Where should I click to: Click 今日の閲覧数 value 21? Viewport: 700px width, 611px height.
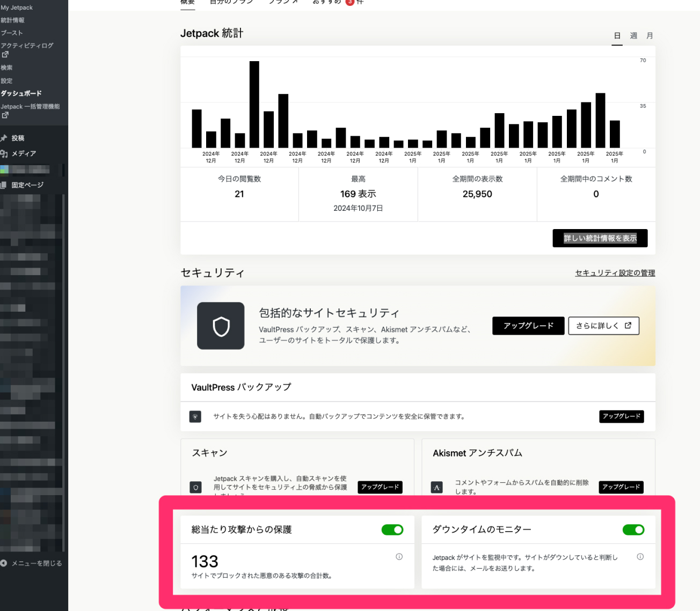239,194
